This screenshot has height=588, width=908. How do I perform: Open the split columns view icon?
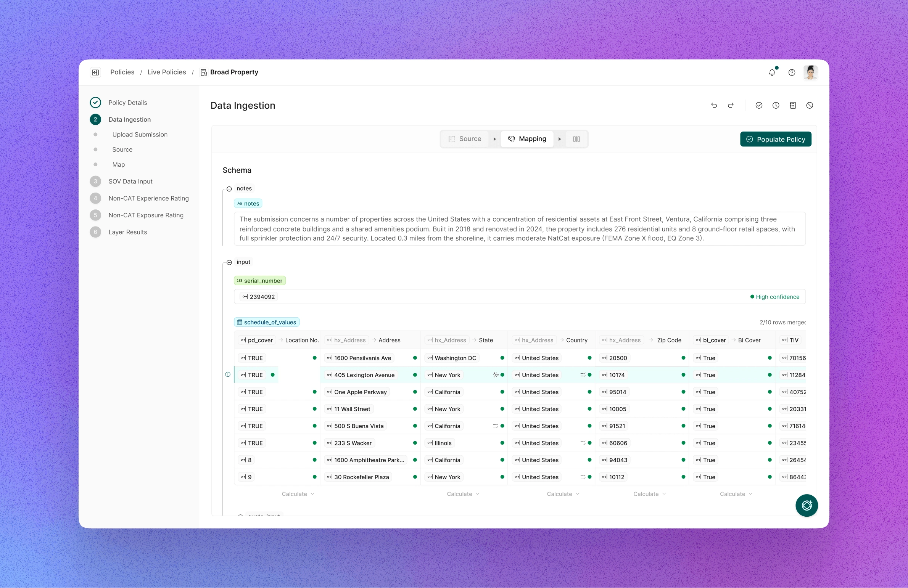(576, 139)
